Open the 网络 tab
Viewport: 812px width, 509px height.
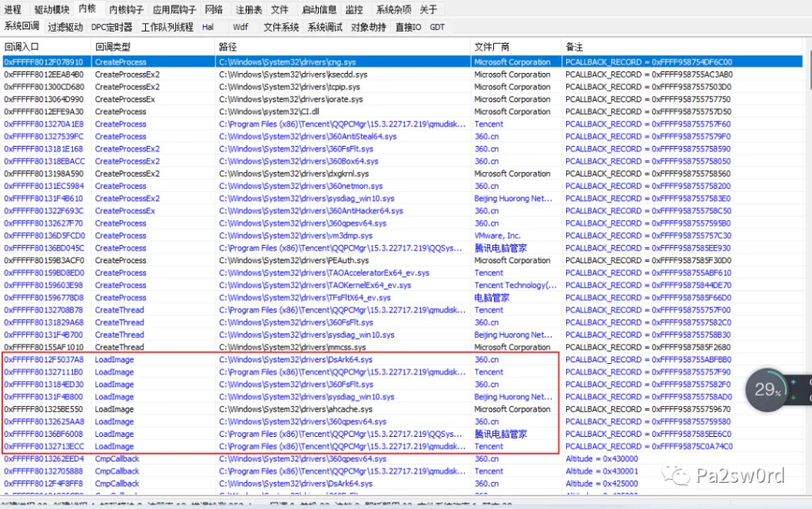(213, 10)
